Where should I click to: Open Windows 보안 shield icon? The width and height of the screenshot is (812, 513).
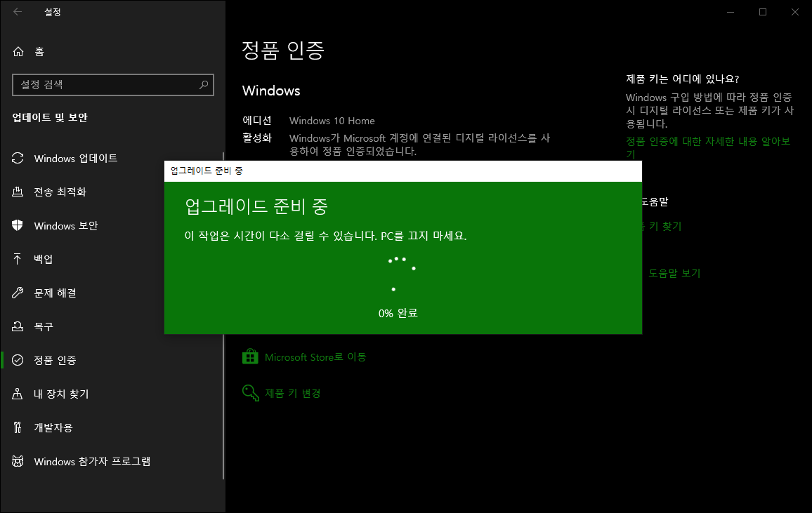[x=18, y=225]
